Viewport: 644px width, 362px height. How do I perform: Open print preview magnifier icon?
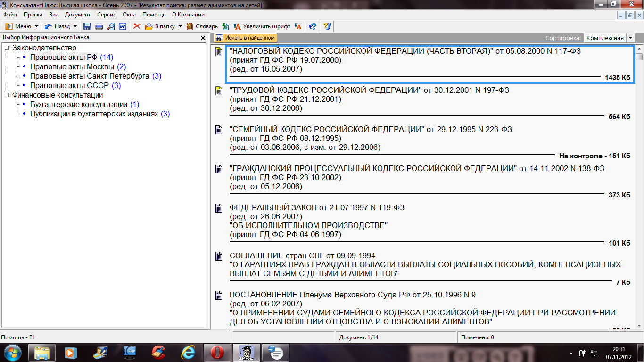[111, 26]
